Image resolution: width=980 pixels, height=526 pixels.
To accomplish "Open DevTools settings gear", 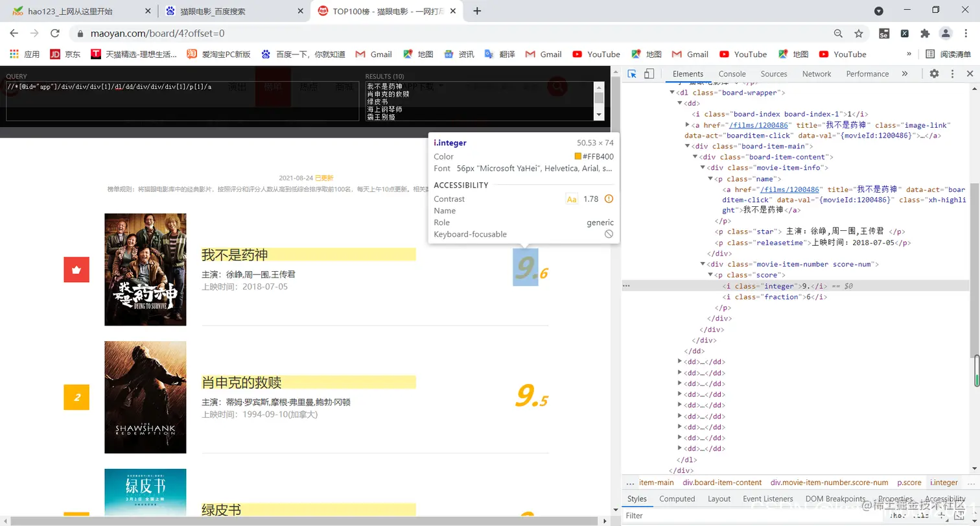I will click(934, 74).
